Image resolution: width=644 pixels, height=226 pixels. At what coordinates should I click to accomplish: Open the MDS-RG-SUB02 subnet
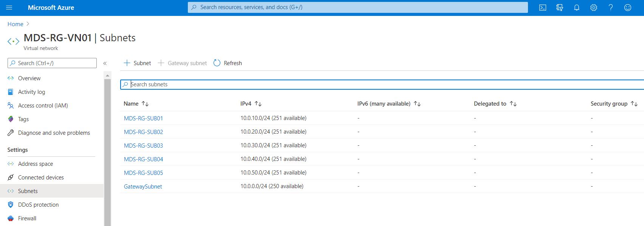[143, 132]
